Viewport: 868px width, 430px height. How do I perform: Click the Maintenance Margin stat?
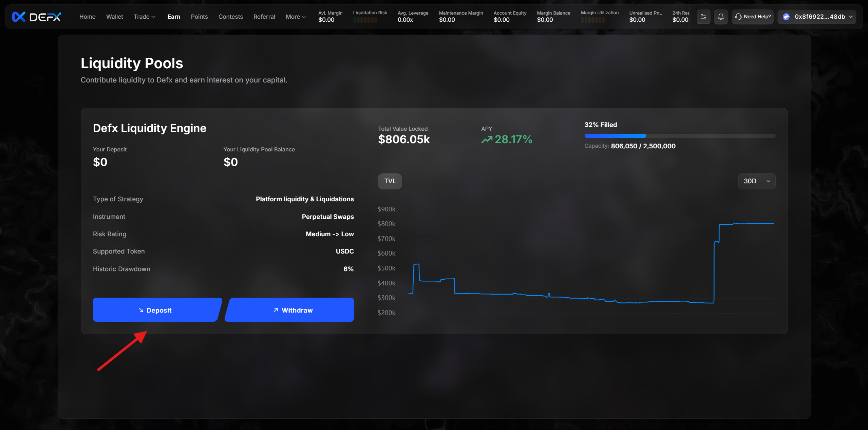(x=461, y=16)
